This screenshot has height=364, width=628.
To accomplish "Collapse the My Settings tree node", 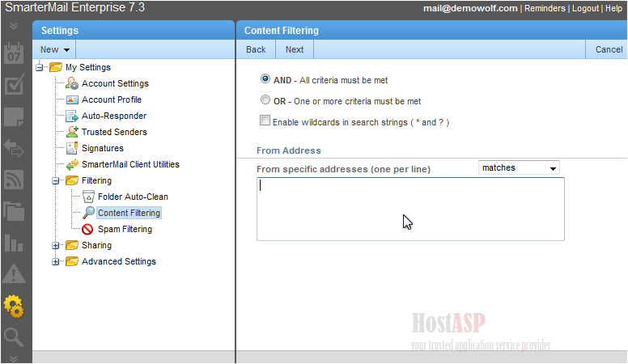I will click(39, 67).
